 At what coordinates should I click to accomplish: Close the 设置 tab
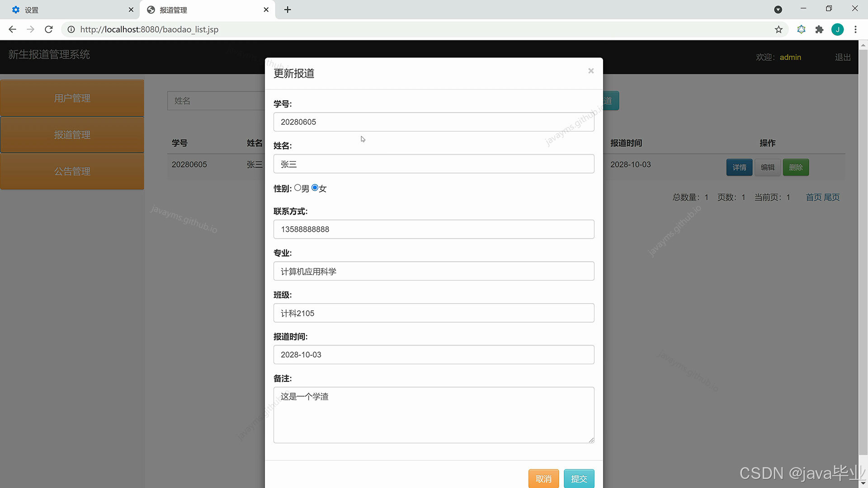(131, 9)
